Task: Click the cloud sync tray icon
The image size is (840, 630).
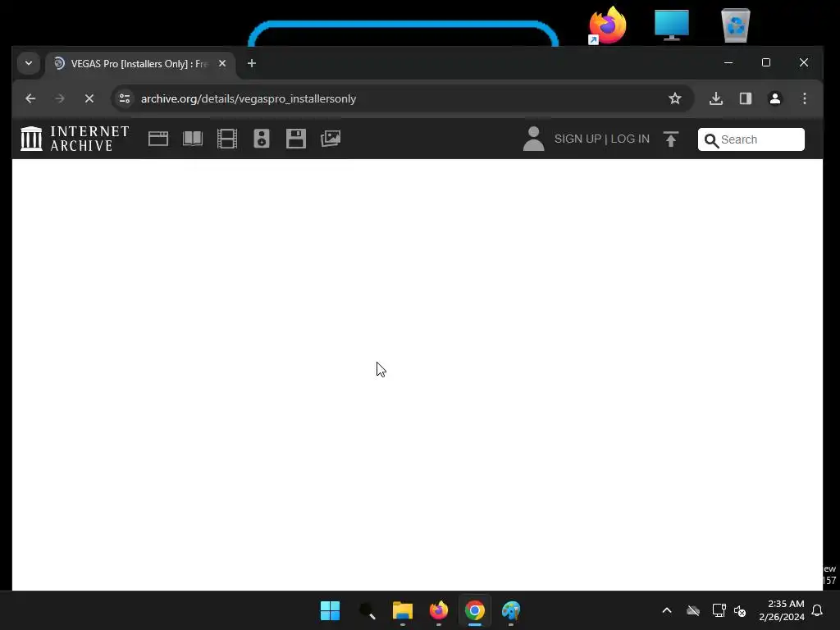Action: (693, 610)
